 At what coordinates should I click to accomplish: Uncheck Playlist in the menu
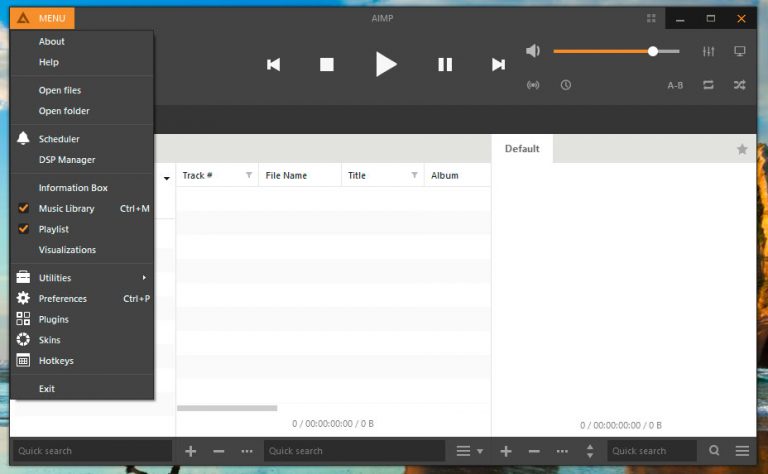tap(54, 229)
